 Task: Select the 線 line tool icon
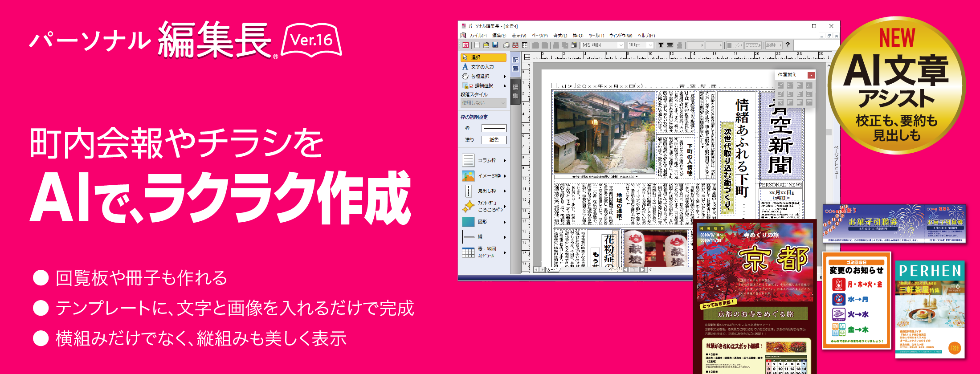point(468,236)
